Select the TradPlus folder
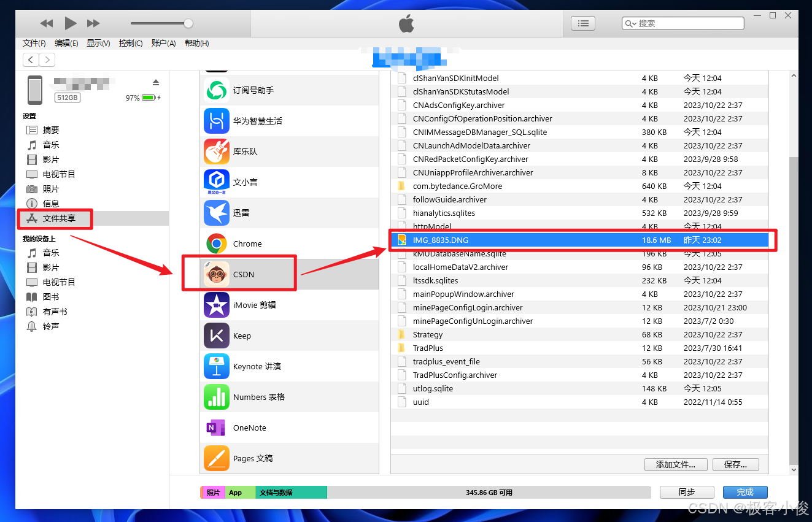The height and width of the screenshot is (522, 812). point(579,348)
